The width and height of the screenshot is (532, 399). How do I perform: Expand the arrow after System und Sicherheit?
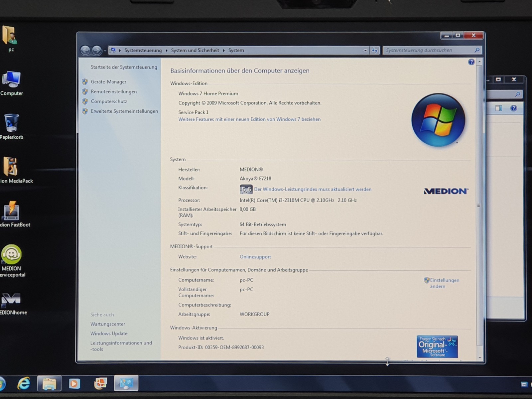click(x=223, y=51)
